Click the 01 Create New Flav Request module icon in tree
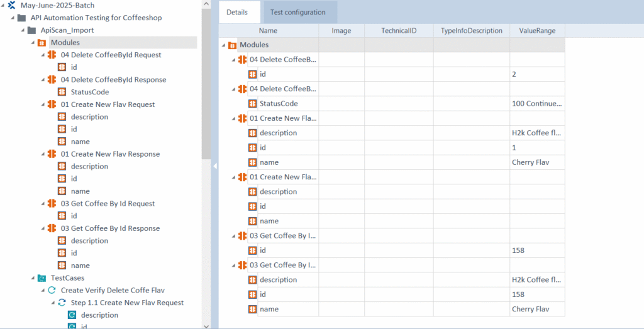The height and width of the screenshot is (329, 644). point(52,104)
